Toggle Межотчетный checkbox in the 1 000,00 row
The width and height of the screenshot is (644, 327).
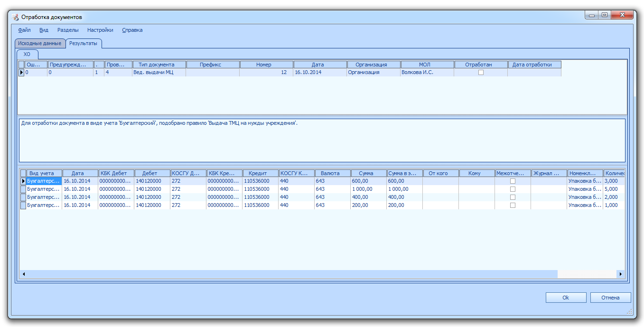(x=513, y=189)
